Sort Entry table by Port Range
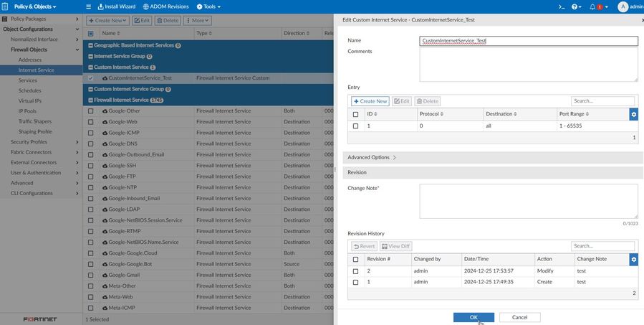This screenshot has height=325, width=644. (574, 114)
